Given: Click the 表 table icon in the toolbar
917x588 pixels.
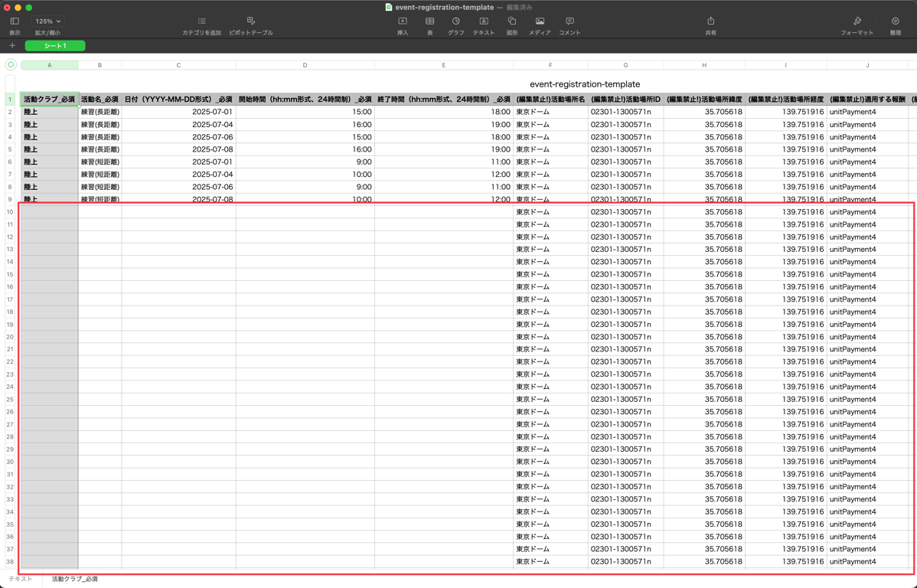Looking at the screenshot, I should [429, 21].
